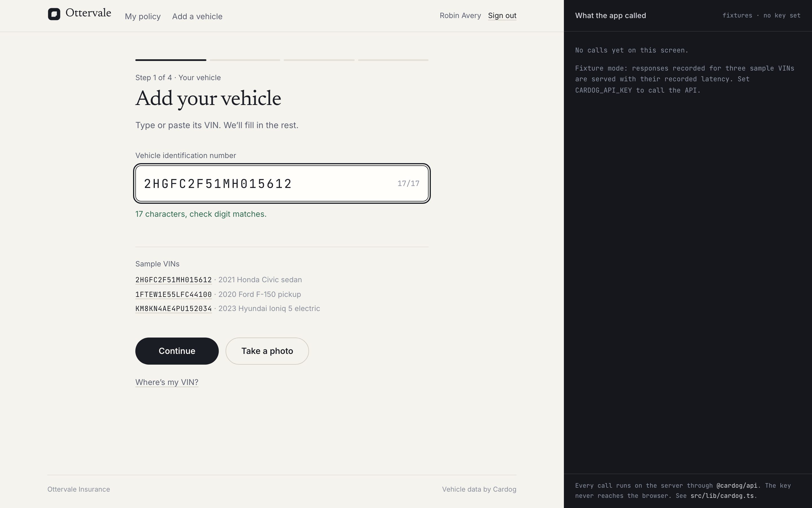The image size is (812, 508).
Task: Select sample VIN 2HGFC2F51MH015612
Action: pos(173,280)
